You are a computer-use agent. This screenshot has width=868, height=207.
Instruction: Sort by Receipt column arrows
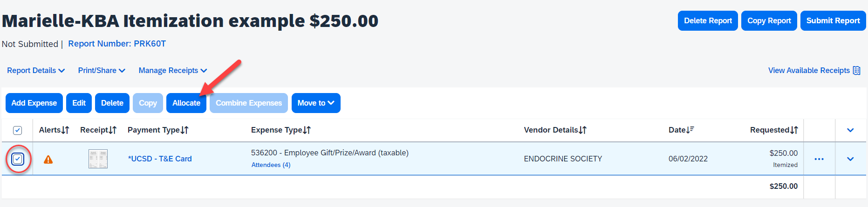click(112, 130)
